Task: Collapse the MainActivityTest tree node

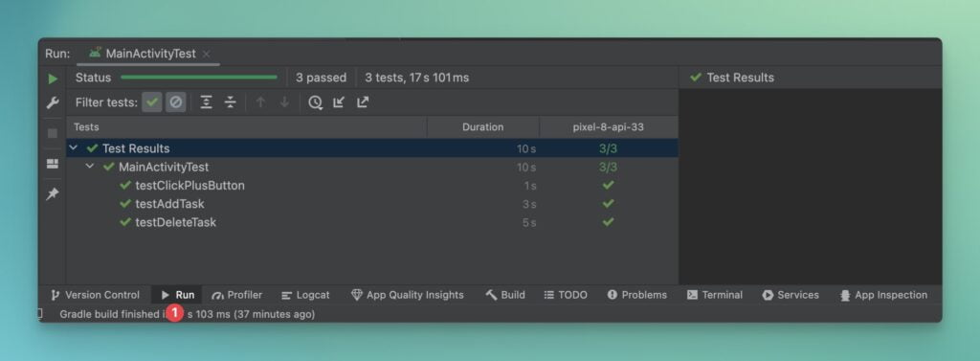Action: click(x=90, y=167)
